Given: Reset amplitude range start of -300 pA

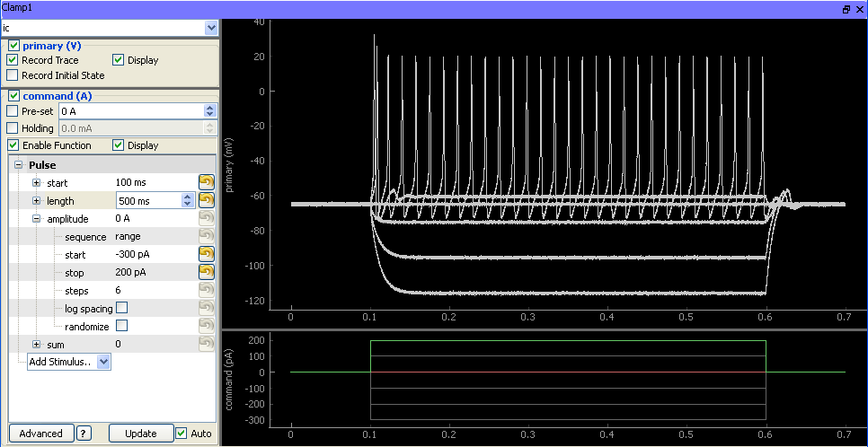Looking at the screenshot, I should [x=206, y=254].
